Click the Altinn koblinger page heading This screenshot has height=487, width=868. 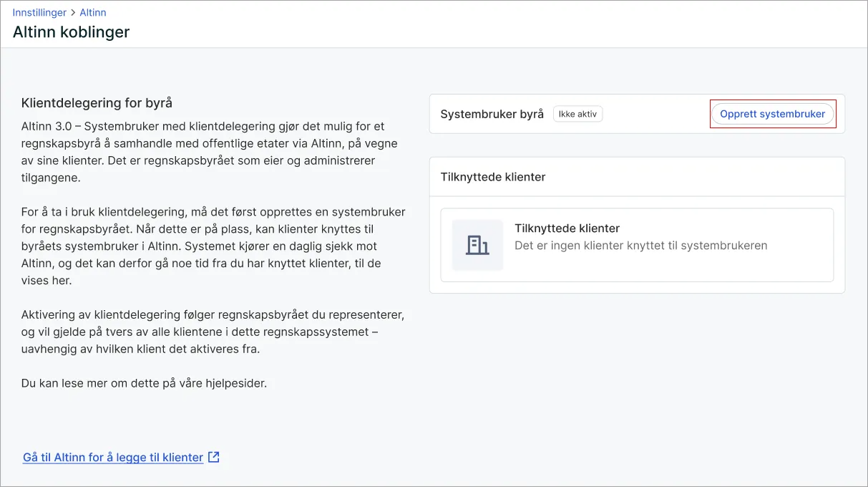click(x=71, y=32)
